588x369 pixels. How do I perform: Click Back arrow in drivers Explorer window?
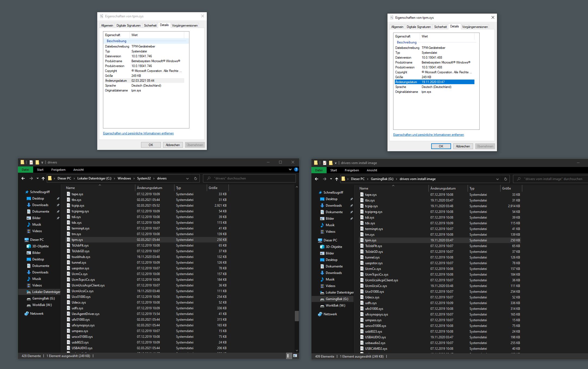pyautogui.click(x=23, y=178)
